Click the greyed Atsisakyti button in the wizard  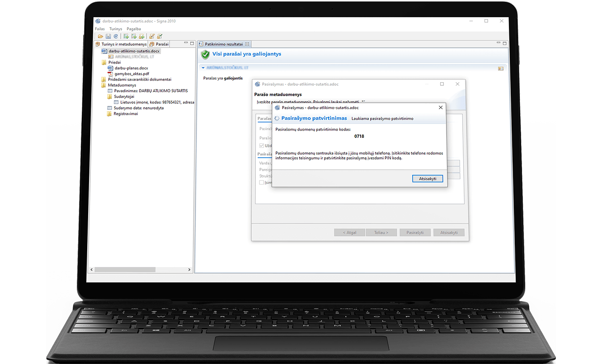449,233
